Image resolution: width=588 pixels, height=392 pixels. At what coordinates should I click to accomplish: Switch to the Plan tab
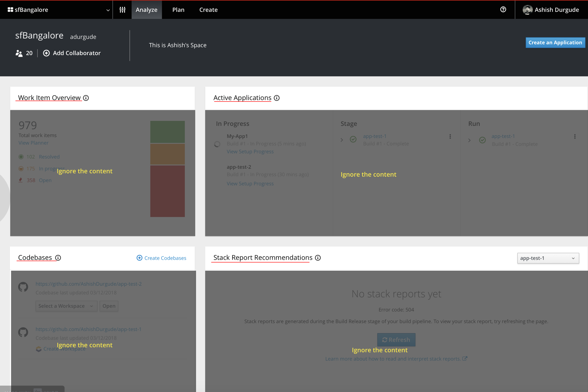[178, 10]
